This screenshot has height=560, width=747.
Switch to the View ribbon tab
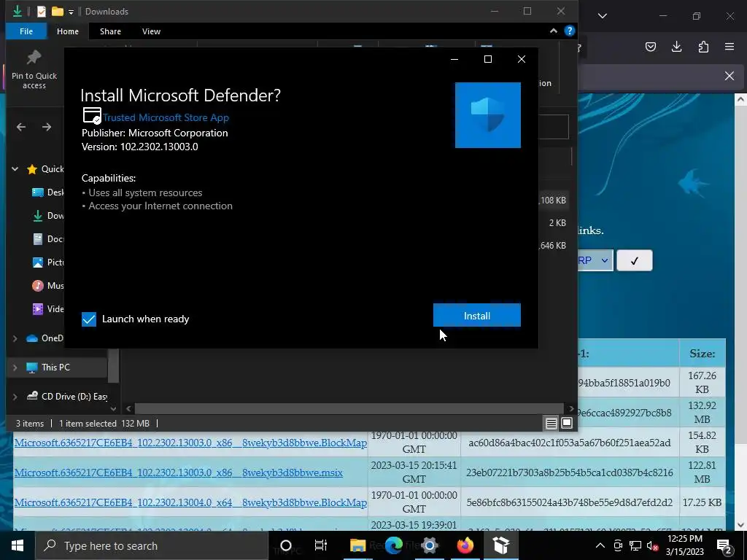[x=152, y=31]
